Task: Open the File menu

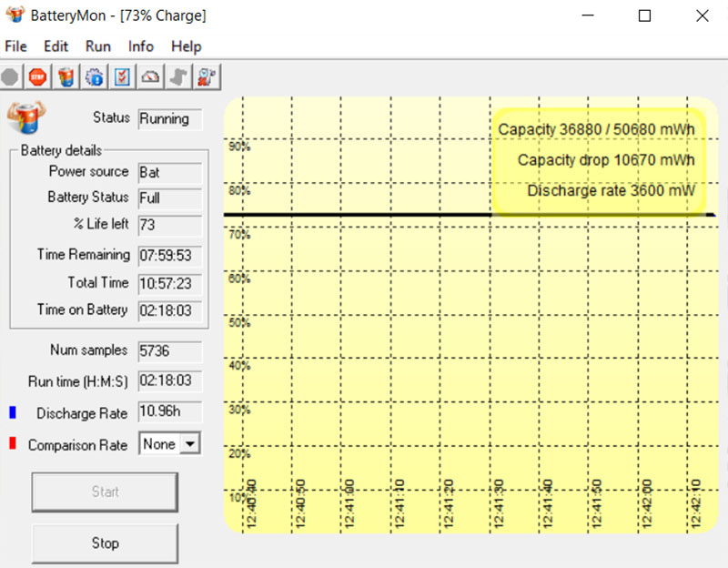Action: [x=15, y=46]
